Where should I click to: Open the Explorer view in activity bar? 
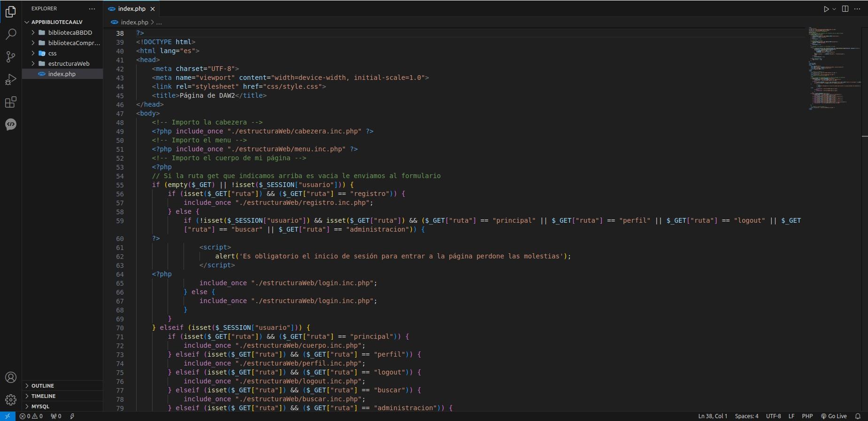click(10, 12)
